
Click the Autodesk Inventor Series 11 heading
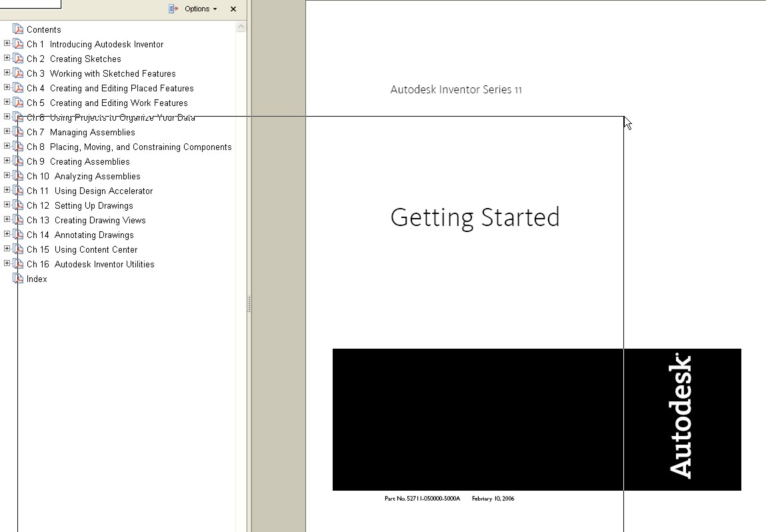click(x=456, y=90)
